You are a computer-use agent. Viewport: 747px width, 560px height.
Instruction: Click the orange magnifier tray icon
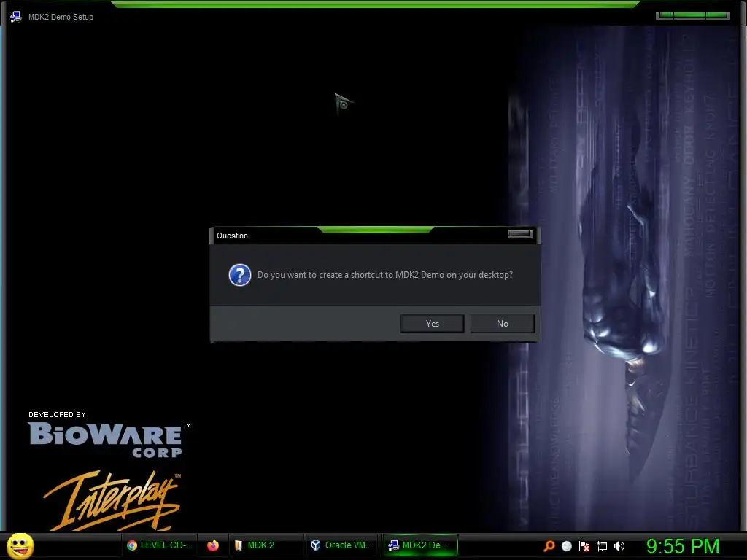coord(549,545)
